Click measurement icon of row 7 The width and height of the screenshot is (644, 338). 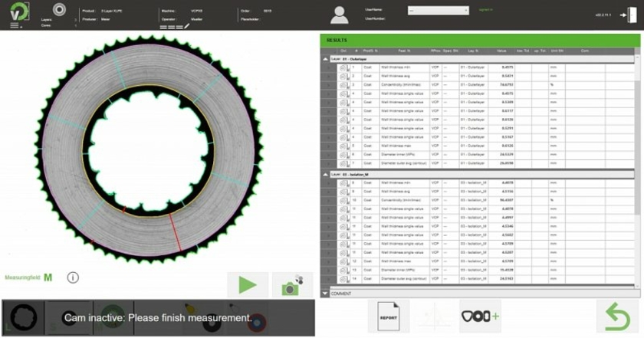pos(344,164)
